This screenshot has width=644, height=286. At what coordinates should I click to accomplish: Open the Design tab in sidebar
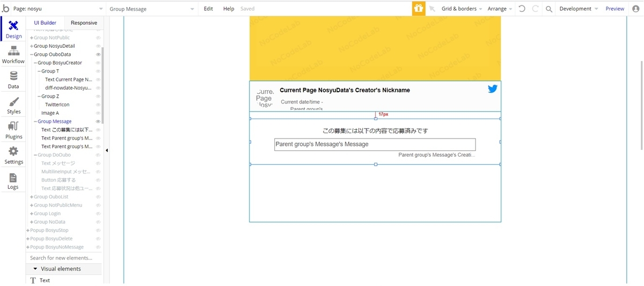13,30
